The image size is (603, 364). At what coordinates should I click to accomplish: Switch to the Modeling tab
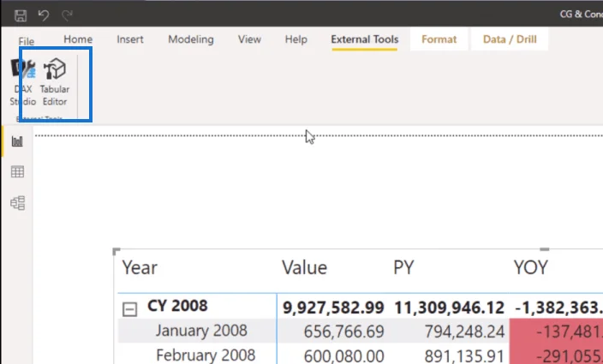pos(191,39)
